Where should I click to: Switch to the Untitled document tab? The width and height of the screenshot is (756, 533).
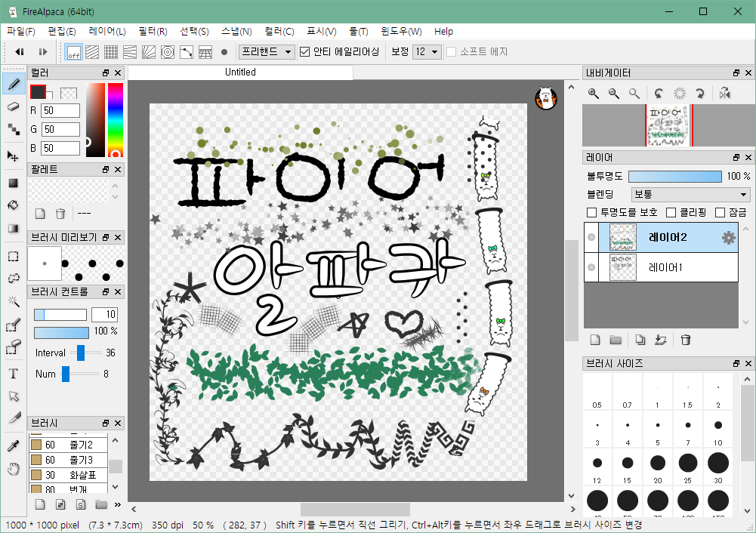pos(241,72)
